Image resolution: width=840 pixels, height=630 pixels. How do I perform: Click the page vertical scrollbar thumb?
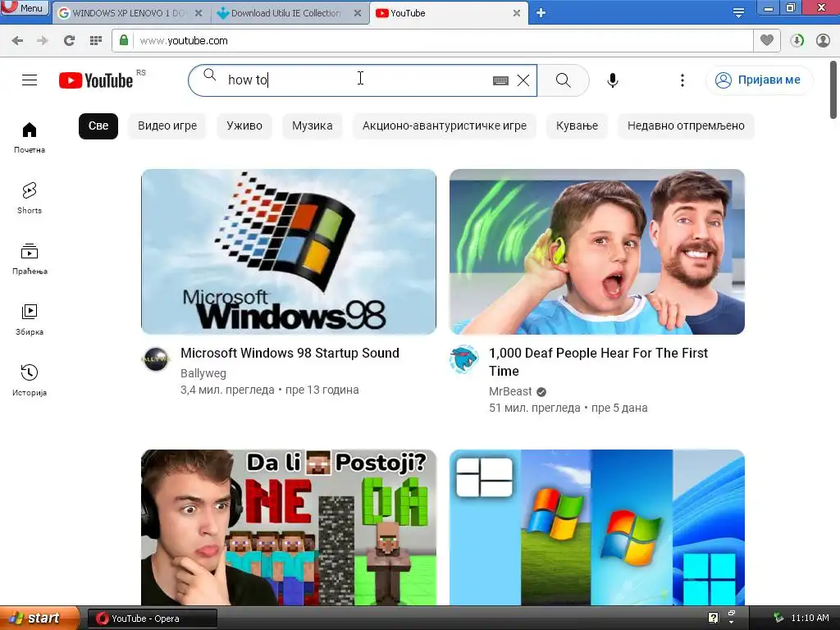833,89
